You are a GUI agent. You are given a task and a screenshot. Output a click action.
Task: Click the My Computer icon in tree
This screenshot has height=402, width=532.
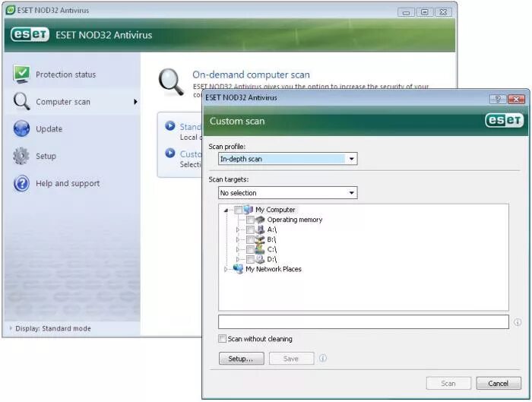tap(249, 210)
